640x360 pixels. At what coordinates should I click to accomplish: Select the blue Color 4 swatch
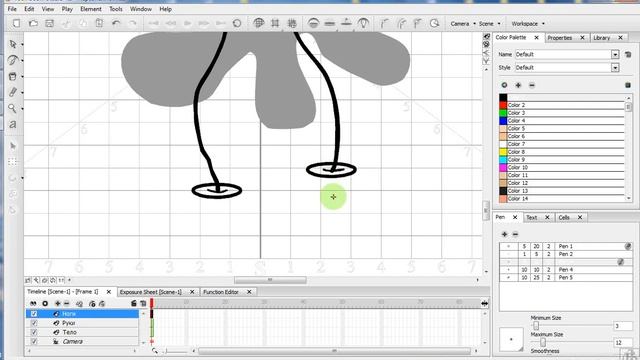(503, 120)
